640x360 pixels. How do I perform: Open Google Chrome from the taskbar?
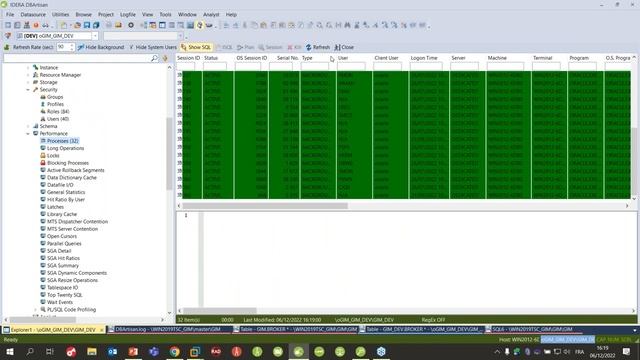pyautogui.click(x=174, y=351)
